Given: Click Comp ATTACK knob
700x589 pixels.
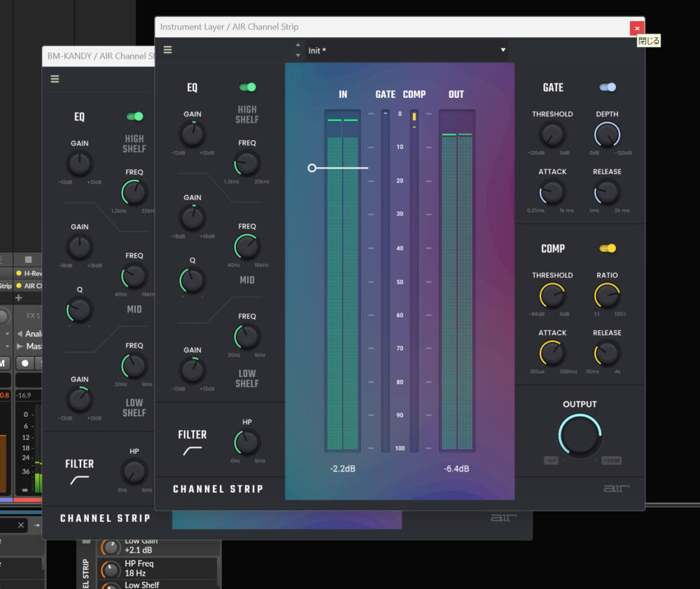Looking at the screenshot, I should pos(552,353).
